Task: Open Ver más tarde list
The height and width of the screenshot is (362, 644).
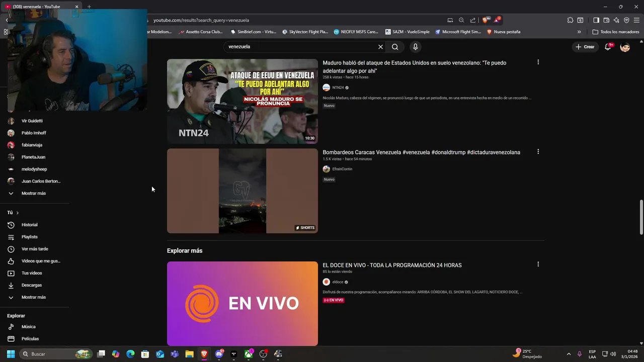Action: 35,249
